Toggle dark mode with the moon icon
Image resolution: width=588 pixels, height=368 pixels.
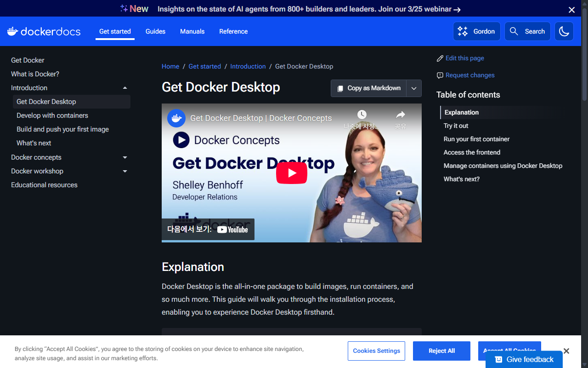564,31
